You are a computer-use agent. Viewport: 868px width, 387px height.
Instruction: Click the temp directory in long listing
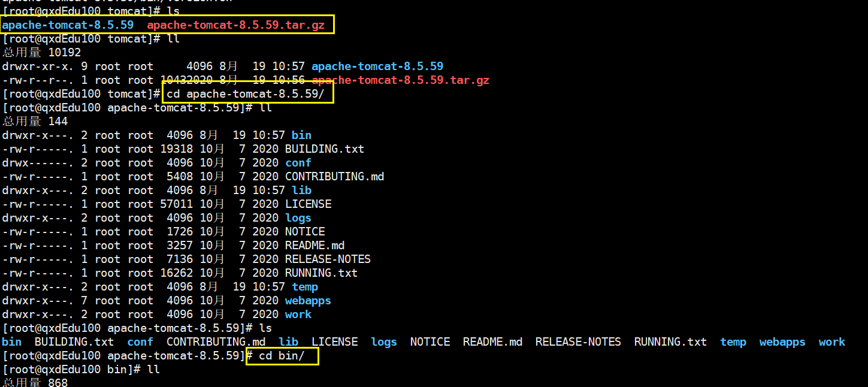(305, 287)
